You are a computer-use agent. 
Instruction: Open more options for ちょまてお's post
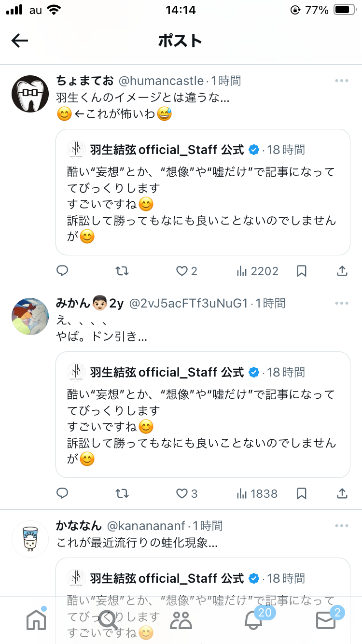341,81
